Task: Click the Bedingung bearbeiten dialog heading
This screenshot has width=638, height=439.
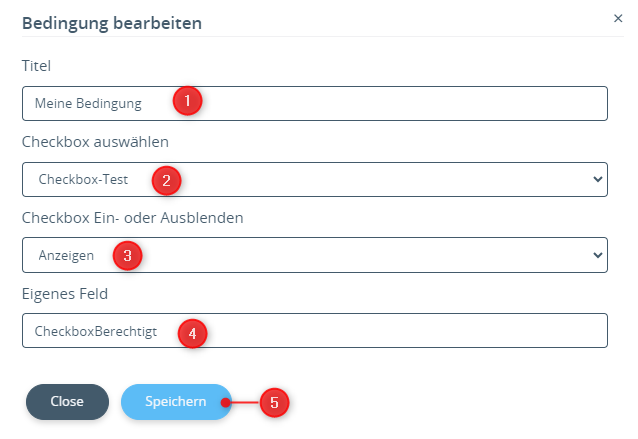Action: 112,23
